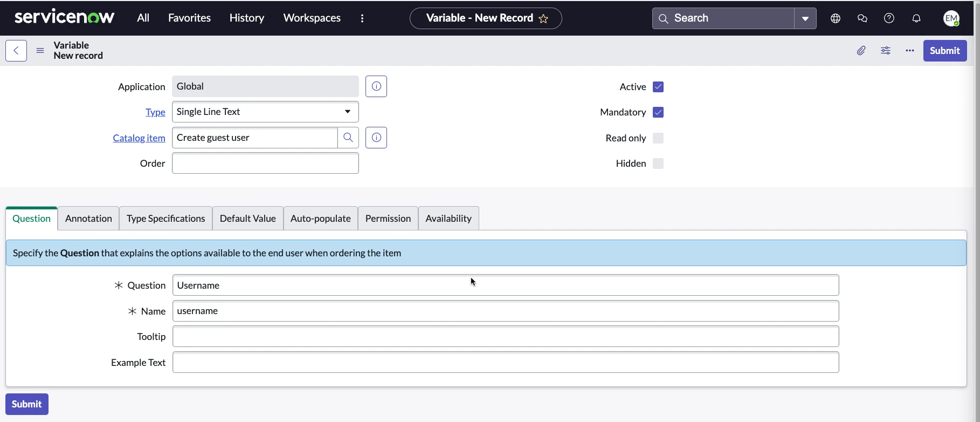Switch to the Type Specifications tab

pos(165,219)
